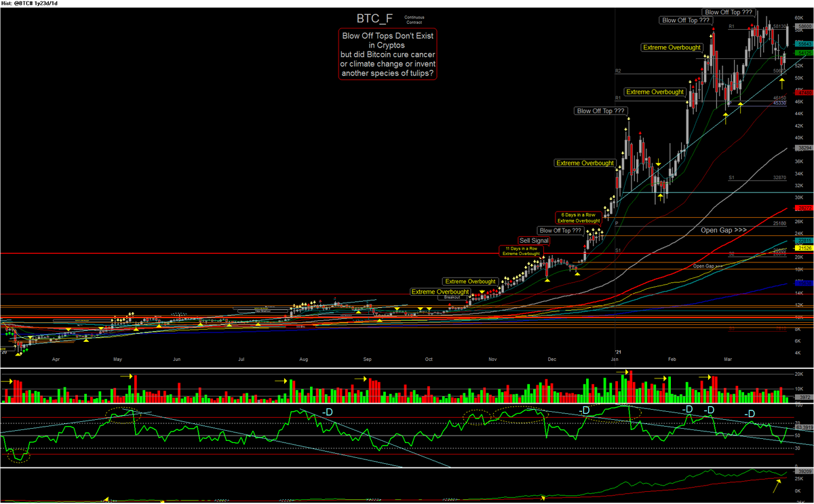Click the 60K price axis label

click(x=800, y=18)
